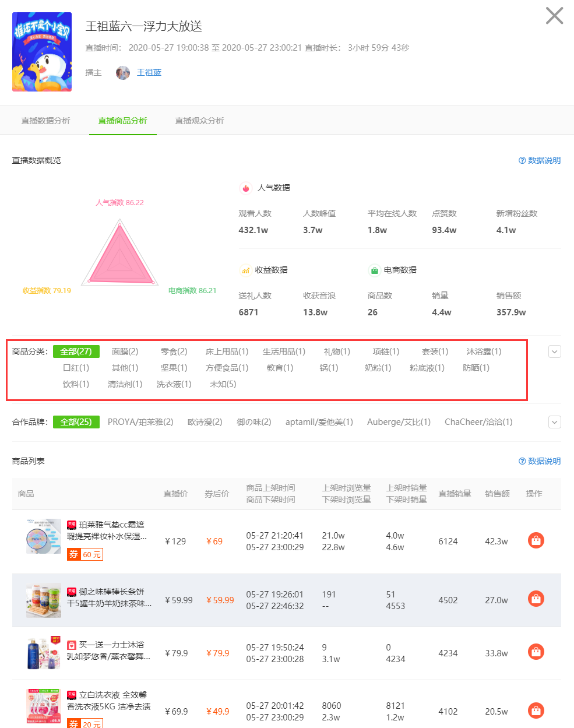574x728 pixels.
Task: Click Tmall badge on 御之味 product
Action: coord(72,592)
